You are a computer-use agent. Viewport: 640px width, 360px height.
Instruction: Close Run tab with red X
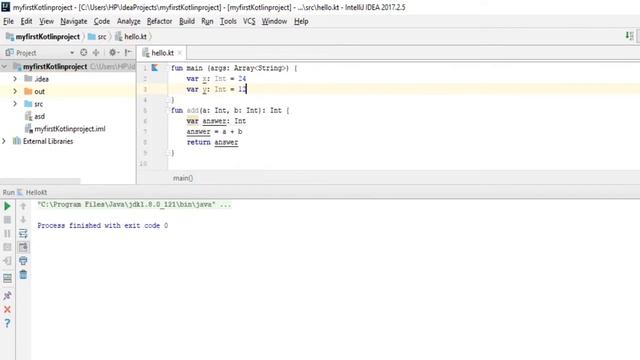tap(7, 309)
